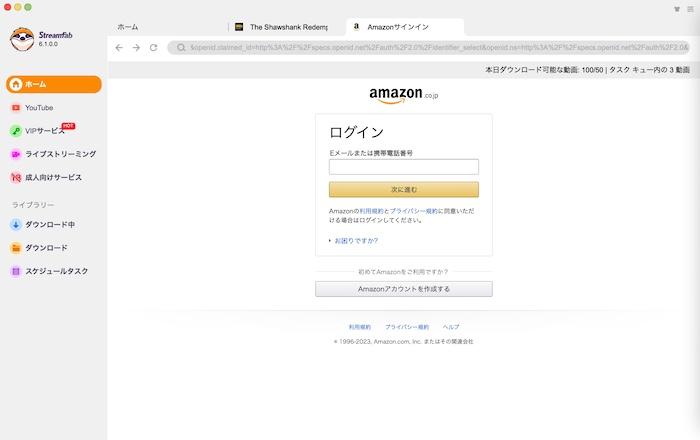The height and width of the screenshot is (440, 700).
Task: Click the blue downloading arrow icon
Action: pyautogui.click(x=16, y=224)
